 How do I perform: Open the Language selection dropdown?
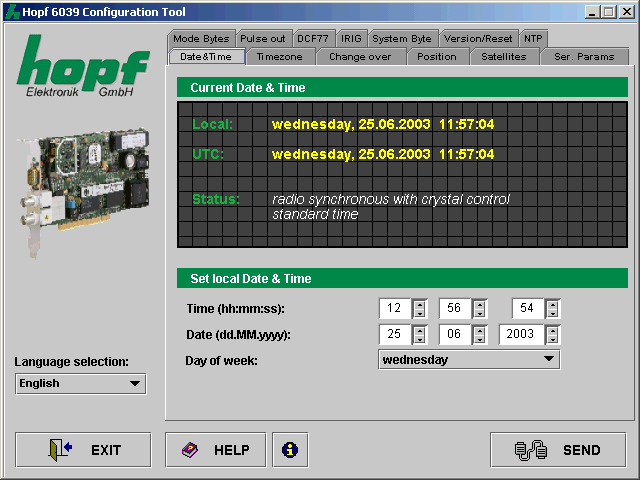tap(81, 384)
